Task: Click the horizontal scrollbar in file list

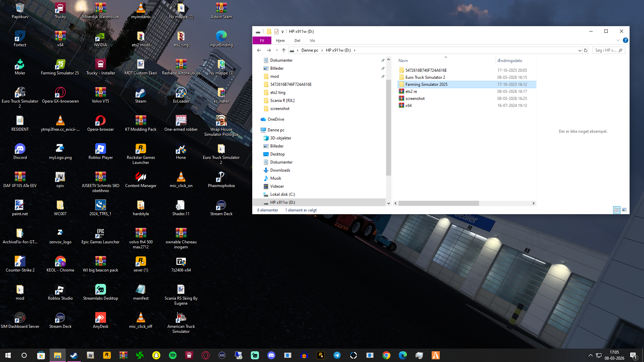Action: point(438,203)
